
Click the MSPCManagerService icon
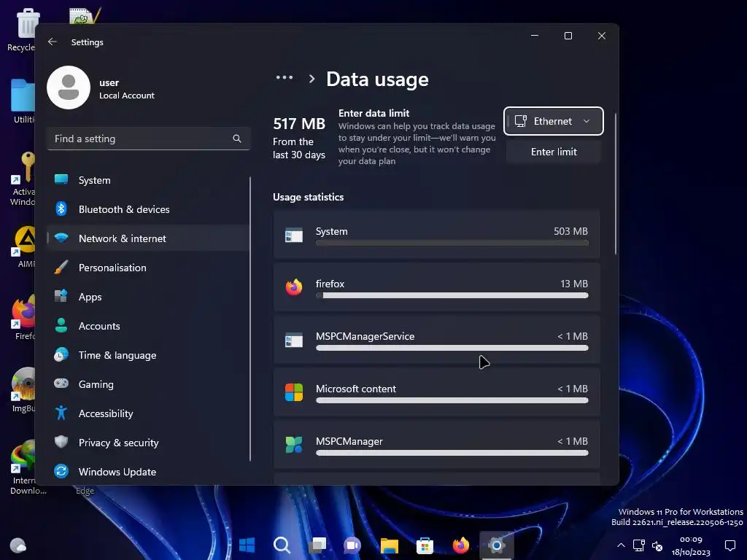pos(294,340)
